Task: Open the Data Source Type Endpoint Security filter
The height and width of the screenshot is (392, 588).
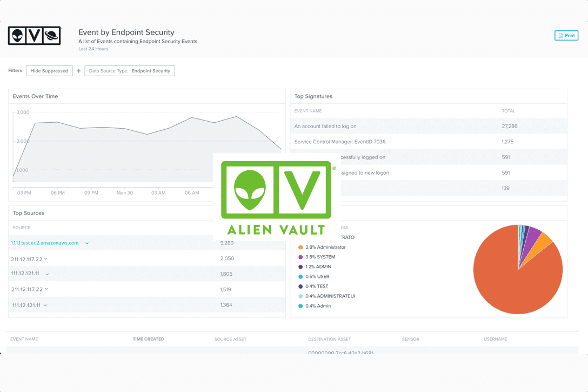Action: 129,71
